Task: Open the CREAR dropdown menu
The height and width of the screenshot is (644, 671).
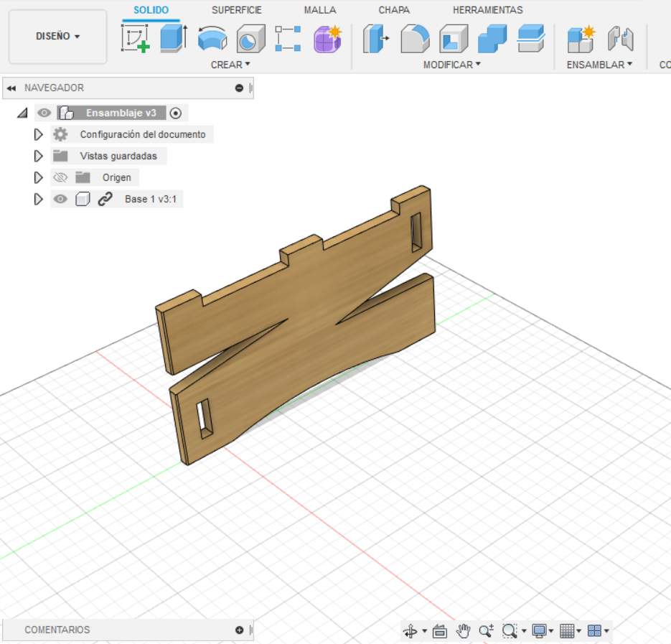Action: coord(230,65)
